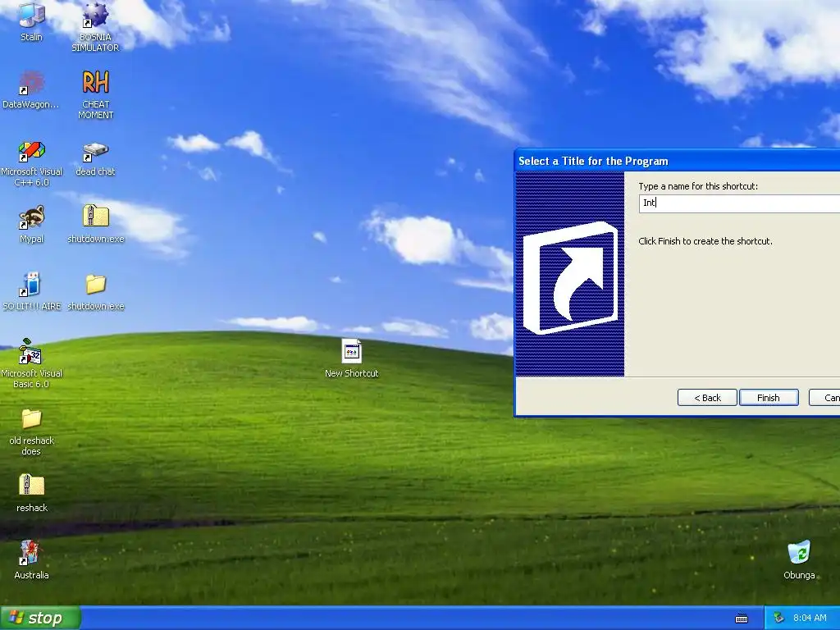The image size is (840, 630).
Task: Click the system tray icon beside clock
Action: click(779, 618)
